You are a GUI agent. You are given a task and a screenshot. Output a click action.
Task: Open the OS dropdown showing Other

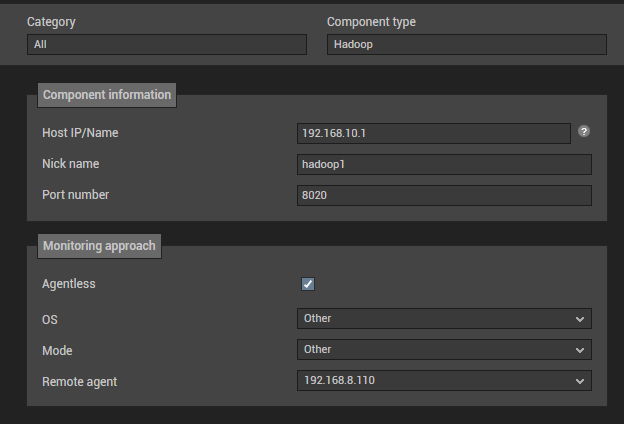point(444,318)
